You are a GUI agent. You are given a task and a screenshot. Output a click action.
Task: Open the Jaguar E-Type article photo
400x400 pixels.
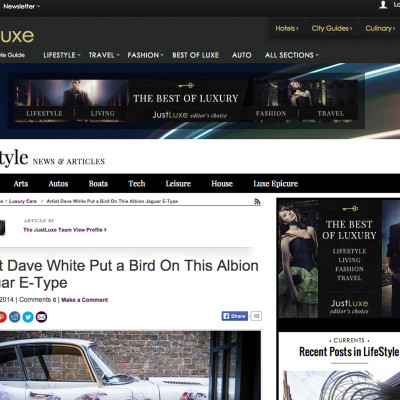click(130, 365)
